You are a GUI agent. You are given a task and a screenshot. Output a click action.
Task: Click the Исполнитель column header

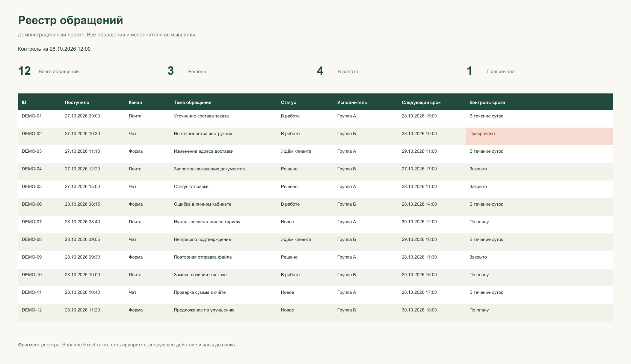352,102
